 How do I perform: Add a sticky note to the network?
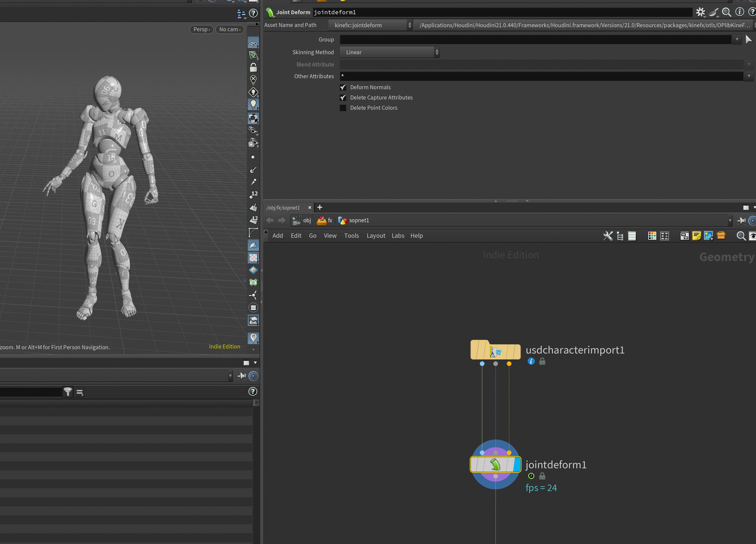(696, 236)
